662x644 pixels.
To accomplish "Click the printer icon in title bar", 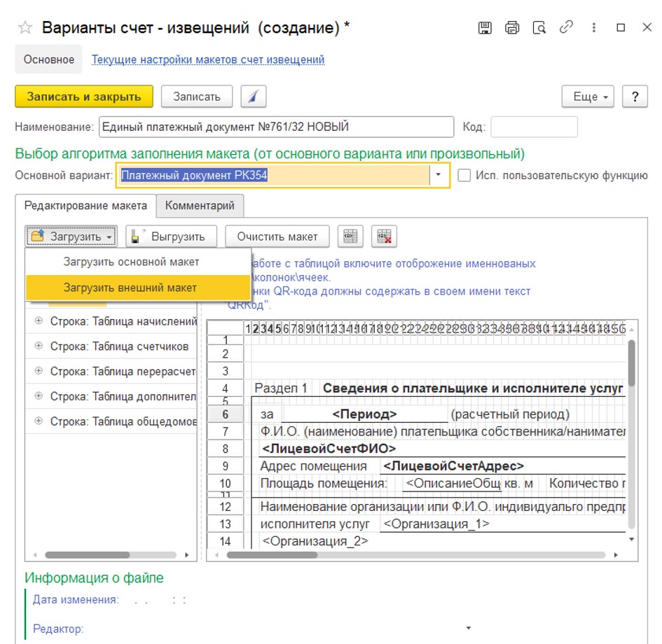I will pyautogui.click(x=511, y=28).
